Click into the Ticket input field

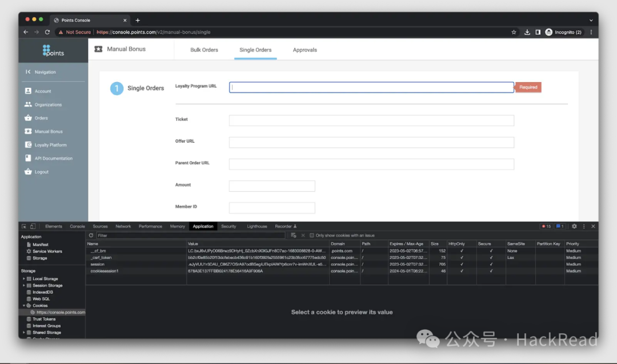pyautogui.click(x=371, y=120)
